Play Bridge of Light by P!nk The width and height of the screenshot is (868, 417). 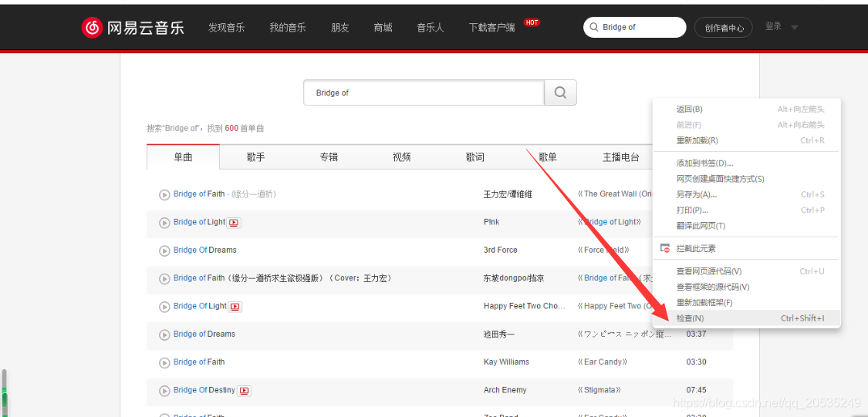tap(164, 223)
